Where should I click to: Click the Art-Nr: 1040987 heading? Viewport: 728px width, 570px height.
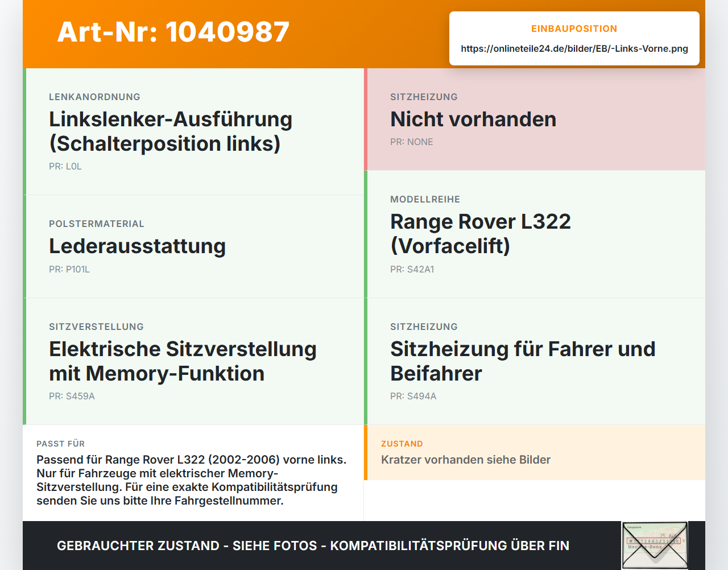173,32
